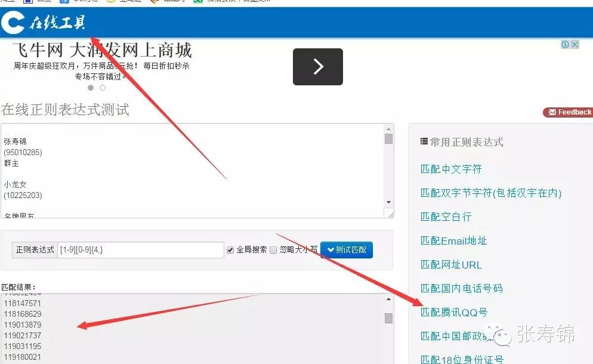Viewport: 593px width, 364px height.
Task: Click the right arrow in the ad carousel
Action: (317, 67)
